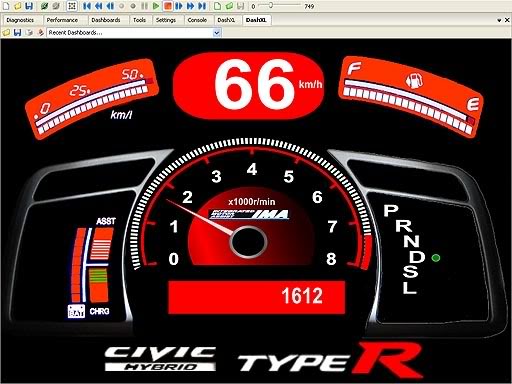Click the small grey record dot
Image resolution: width=512 pixels, height=384 pixels.
[x=122, y=6]
